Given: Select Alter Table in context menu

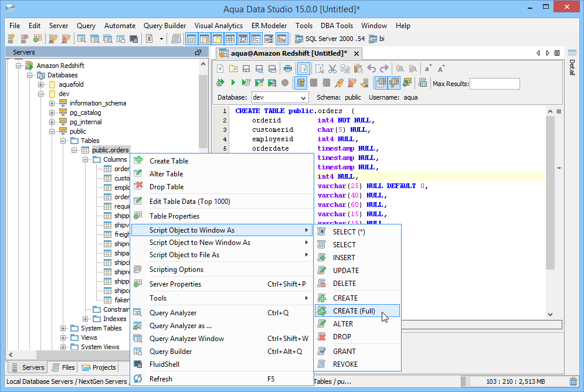Looking at the screenshot, I should pyautogui.click(x=222, y=174).
